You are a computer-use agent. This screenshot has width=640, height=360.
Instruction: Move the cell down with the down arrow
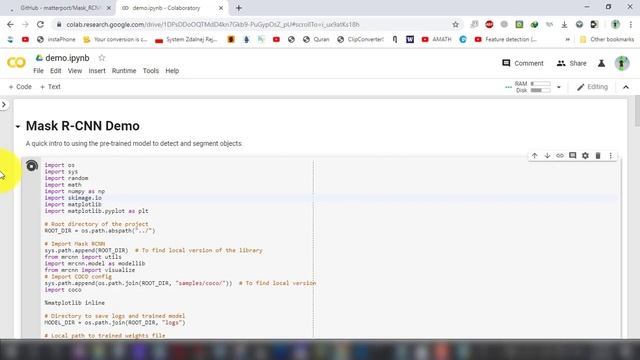pos(547,156)
